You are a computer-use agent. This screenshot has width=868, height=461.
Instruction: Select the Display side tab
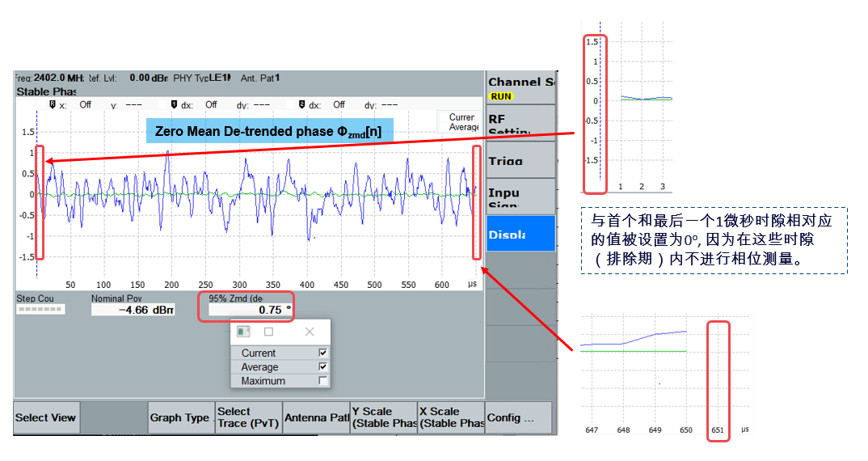tap(521, 233)
